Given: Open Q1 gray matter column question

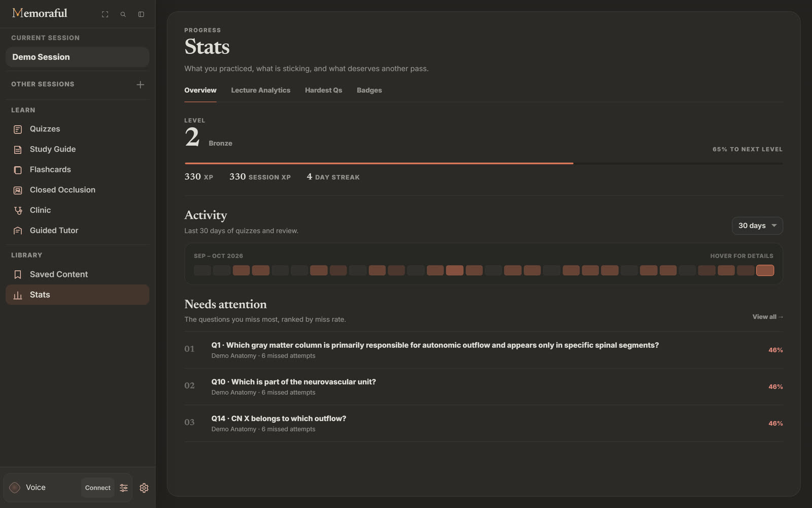Looking at the screenshot, I should click(484, 350).
